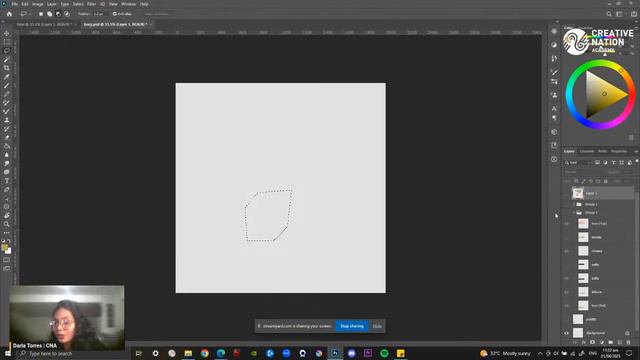Toggle Lock transparent pixels icon
This screenshot has height=360, width=640.
click(576, 181)
